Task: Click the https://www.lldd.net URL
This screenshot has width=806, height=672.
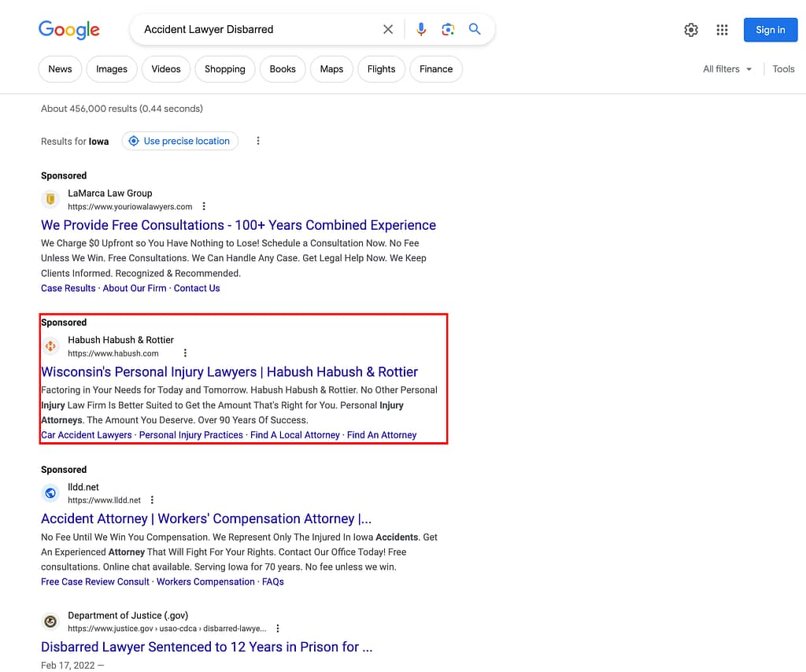Action: (x=105, y=500)
